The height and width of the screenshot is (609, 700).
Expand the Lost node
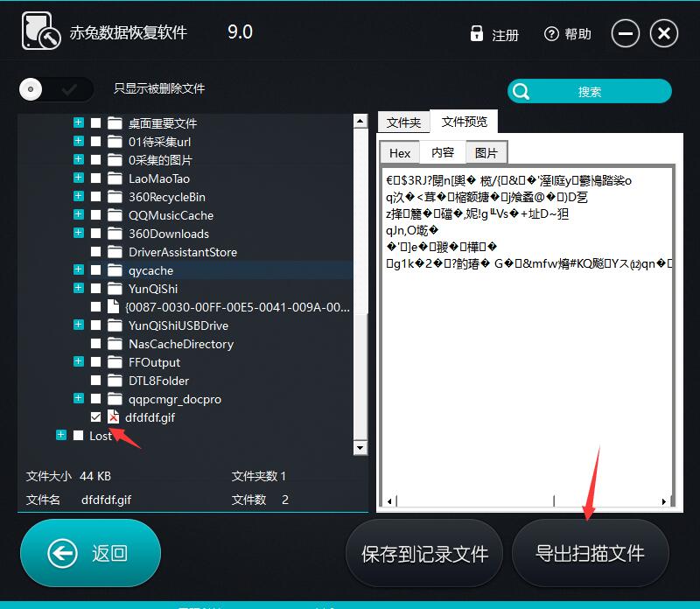[60, 434]
